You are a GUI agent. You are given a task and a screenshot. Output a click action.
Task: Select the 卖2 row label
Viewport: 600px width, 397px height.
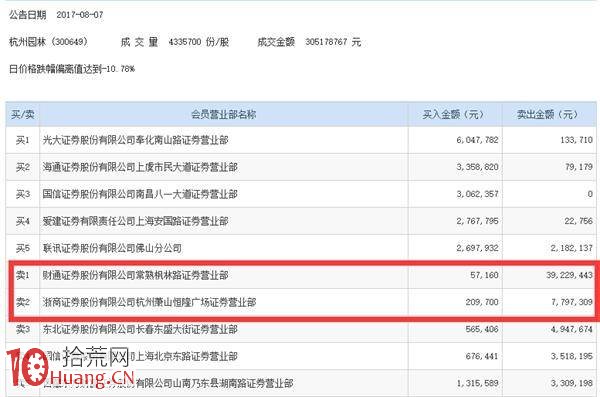click(x=23, y=302)
